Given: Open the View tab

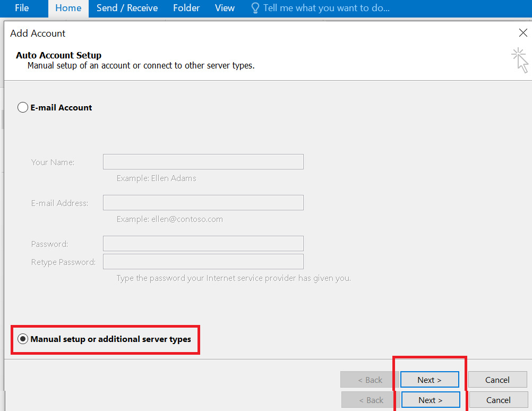Looking at the screenshot, I should tap(225, 8).
